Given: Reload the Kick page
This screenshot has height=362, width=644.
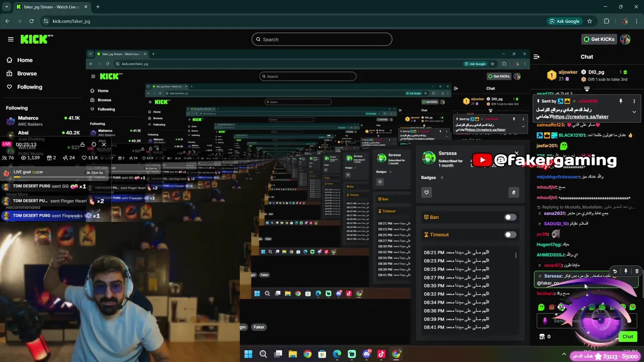Looking at the screenshot, I should [x=31, y=21].
